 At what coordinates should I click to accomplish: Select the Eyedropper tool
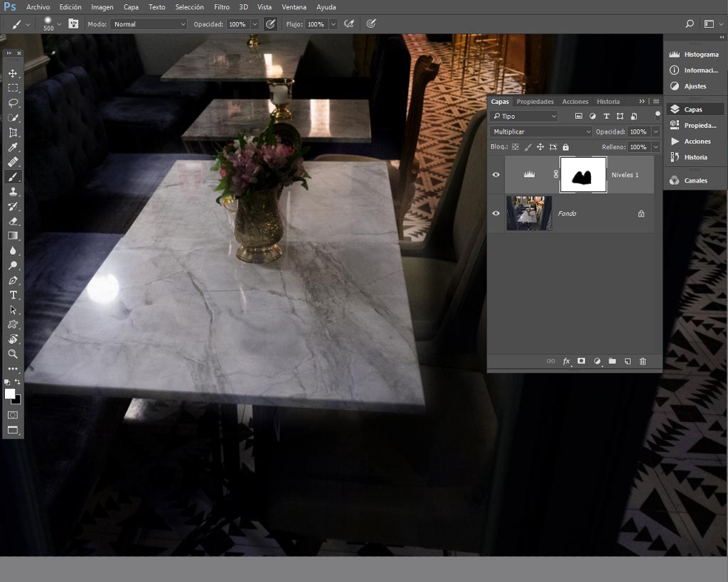pos(13,148)
